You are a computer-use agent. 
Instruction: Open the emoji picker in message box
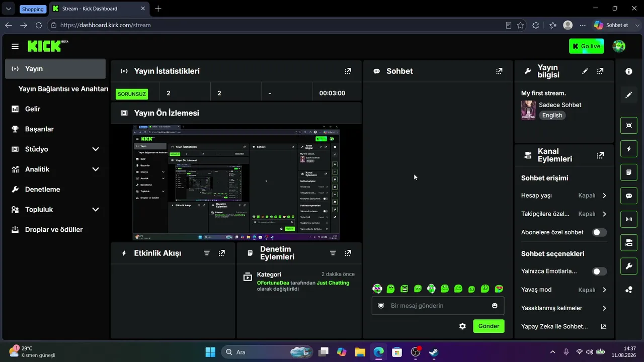[495, 306]
